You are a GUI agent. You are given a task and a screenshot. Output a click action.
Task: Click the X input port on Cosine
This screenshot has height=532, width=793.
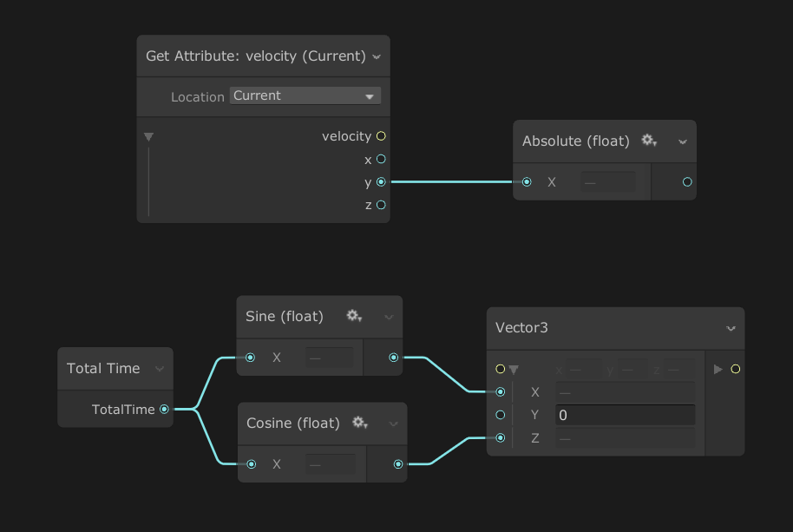pos(251,463)
